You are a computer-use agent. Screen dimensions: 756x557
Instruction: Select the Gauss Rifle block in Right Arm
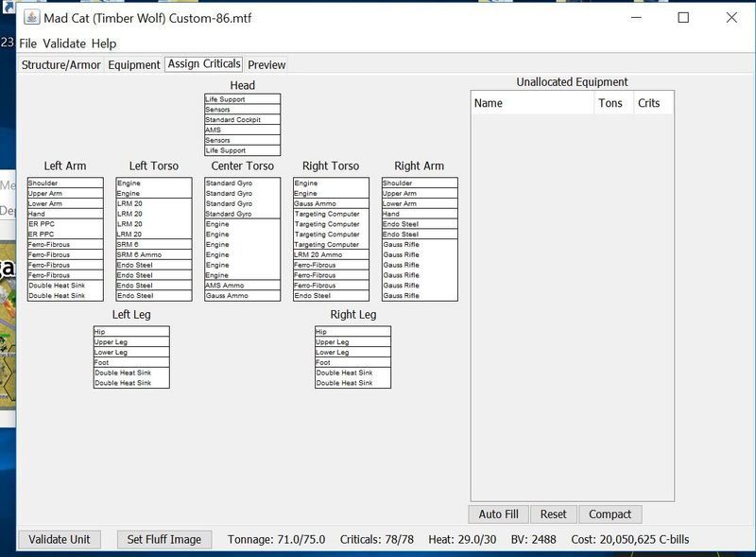tap(420, 270)
